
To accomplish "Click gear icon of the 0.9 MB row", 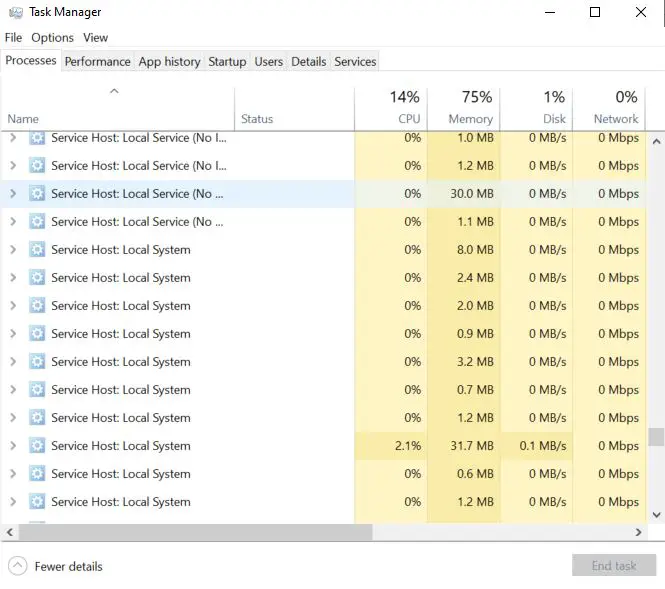I will (37, 334).
